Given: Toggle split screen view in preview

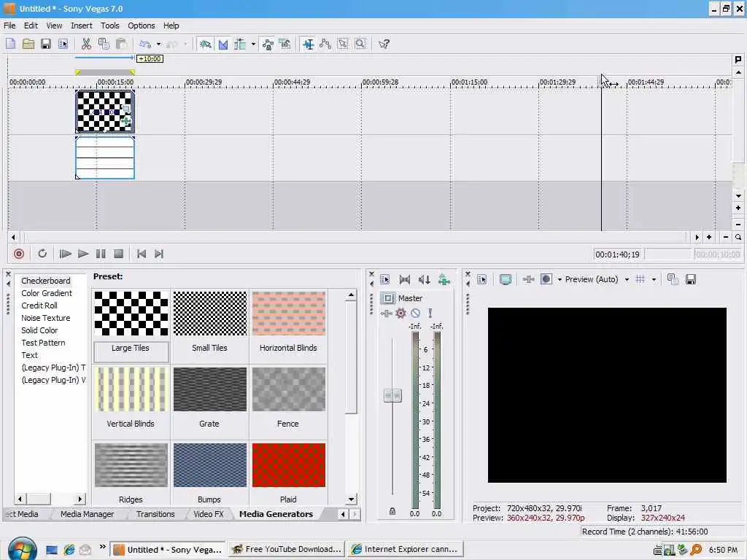Looking at the screenshot, I should 546,279.
